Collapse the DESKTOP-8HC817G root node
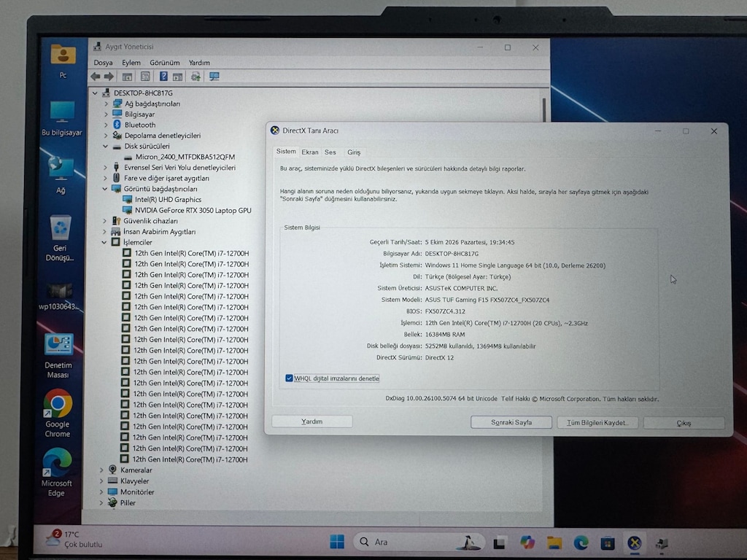 coord(95,93)
